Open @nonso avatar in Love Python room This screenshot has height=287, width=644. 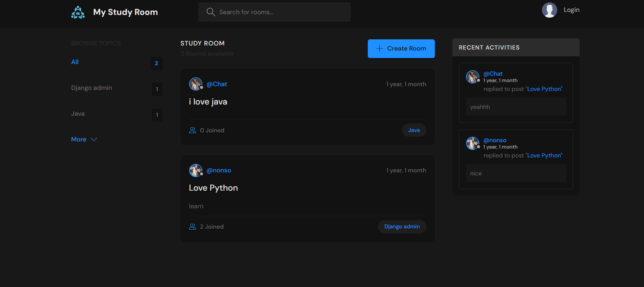tap(196, 170)
